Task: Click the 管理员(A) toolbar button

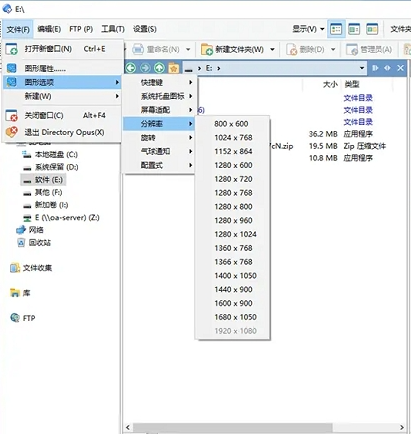Action: tap(368, 50)
